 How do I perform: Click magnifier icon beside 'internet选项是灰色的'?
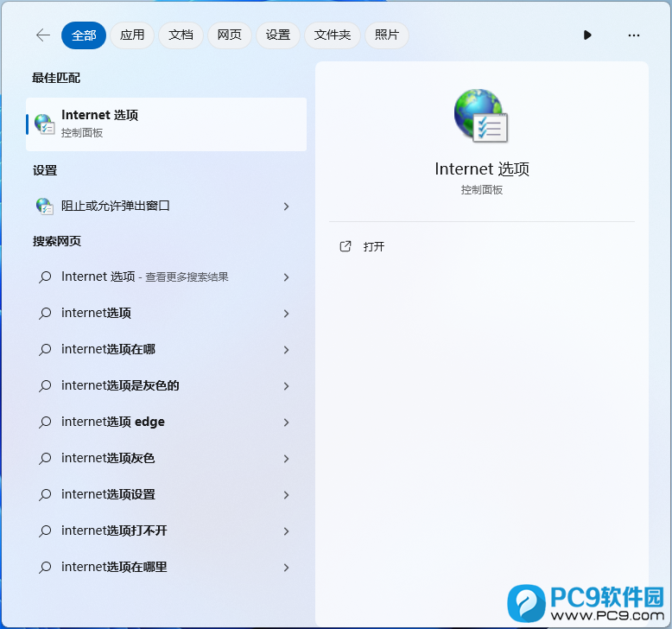point(45,386)
